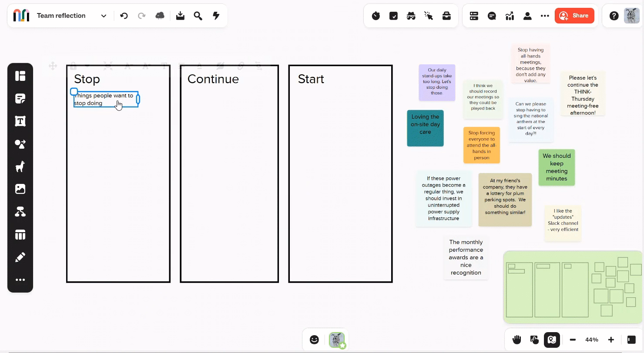Open the sticky notes tool in sidebar
The width and height of the screenshot is (644, 353).
20,99
